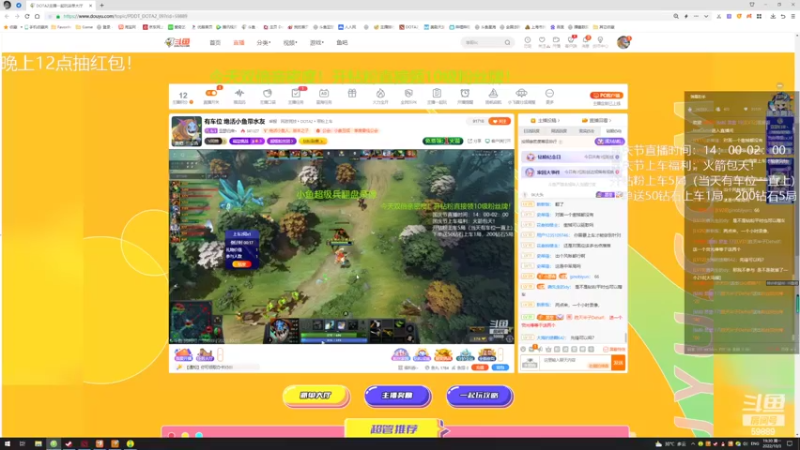Screen dimensions: 800x450
Task: Click the flame icon in streamer toolbar
Action: (380, 93)
